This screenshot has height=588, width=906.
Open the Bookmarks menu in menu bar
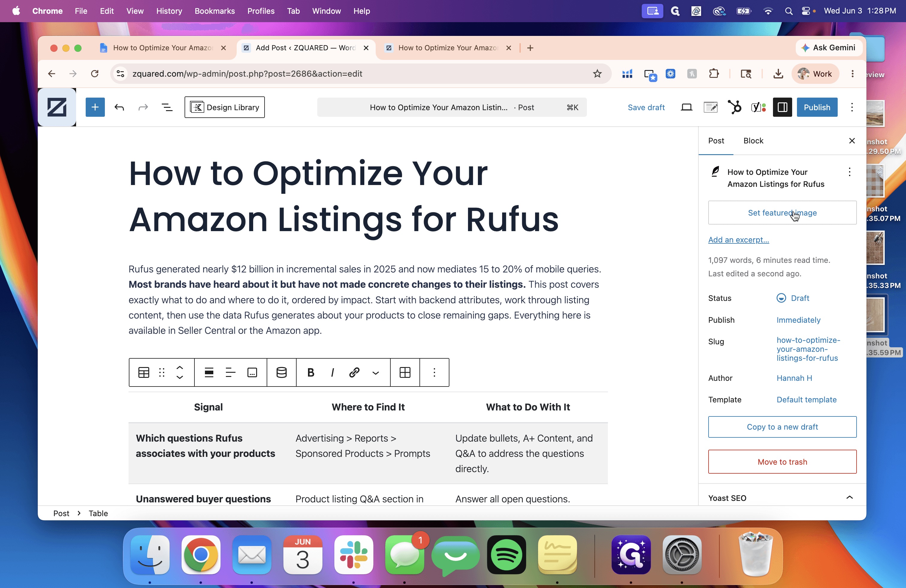(x=215, y=11)
